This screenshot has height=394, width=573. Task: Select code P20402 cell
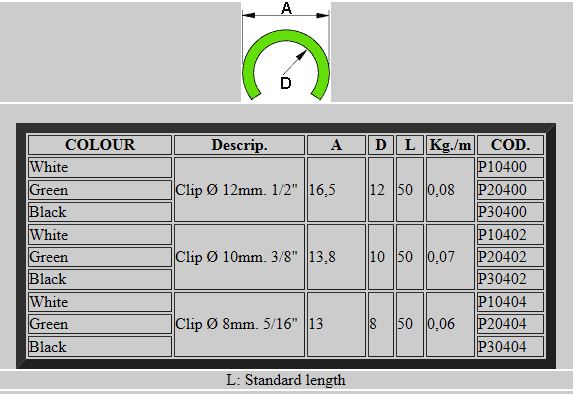click(x=510, y=257)
